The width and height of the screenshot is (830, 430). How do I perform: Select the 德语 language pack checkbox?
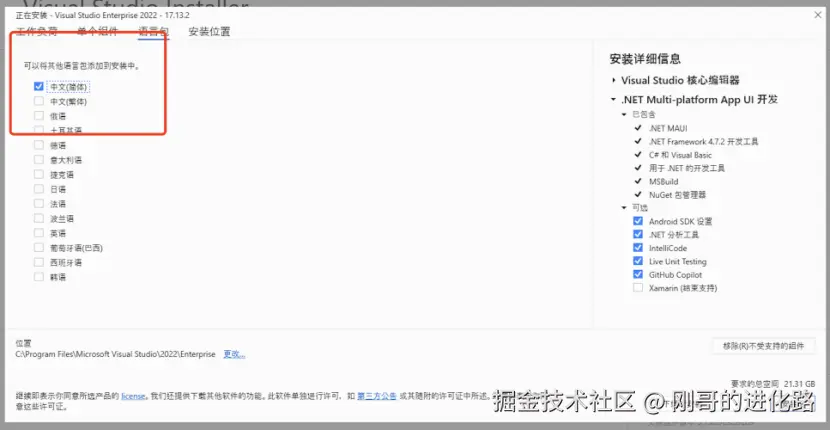(x=39, y=145)
